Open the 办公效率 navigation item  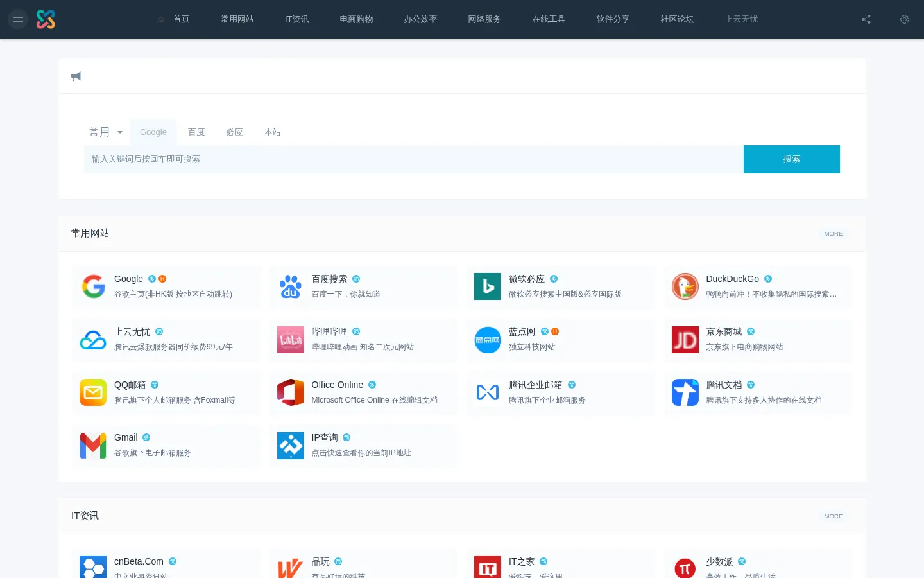tap(421, 19)
